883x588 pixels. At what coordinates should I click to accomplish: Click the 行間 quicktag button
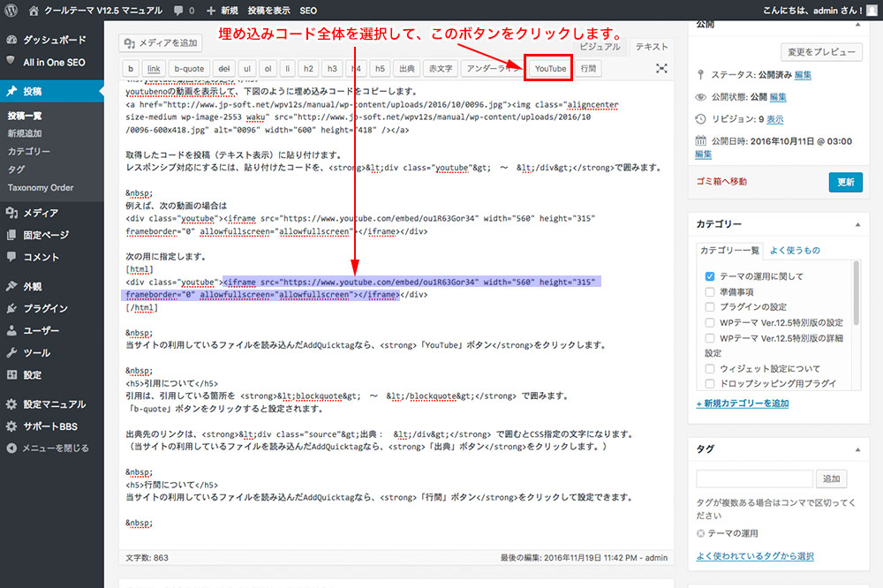click(588, 68)
